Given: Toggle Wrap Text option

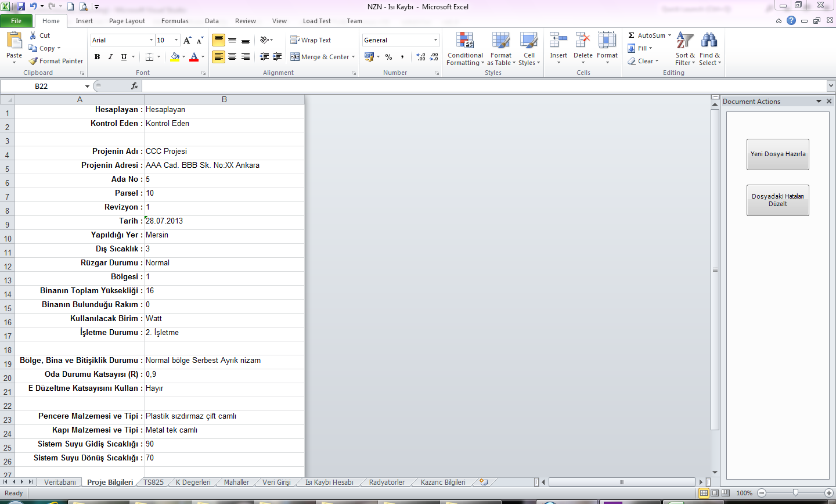Looking at the screenshot, I should click(x=311, y=40).
